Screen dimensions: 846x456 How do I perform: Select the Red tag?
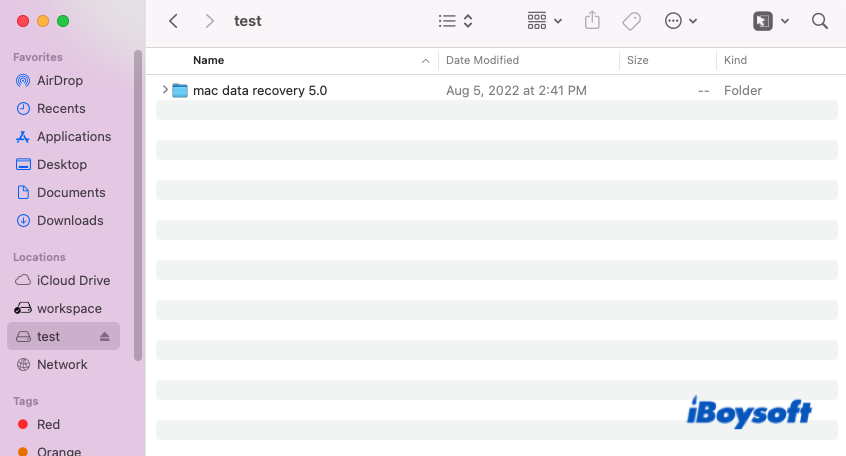click(x=48, y=424)
